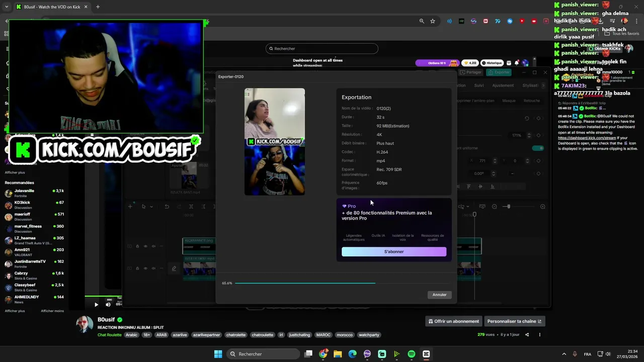Viewport: 644px width, 362px height.
Task: Click S'abonner in the Pro panel
Action: point(394,251)
